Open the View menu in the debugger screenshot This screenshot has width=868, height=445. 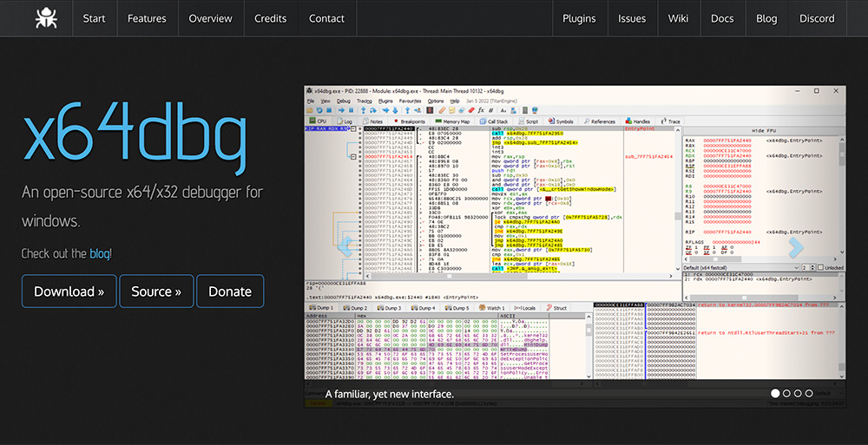[x=325, y=101]
